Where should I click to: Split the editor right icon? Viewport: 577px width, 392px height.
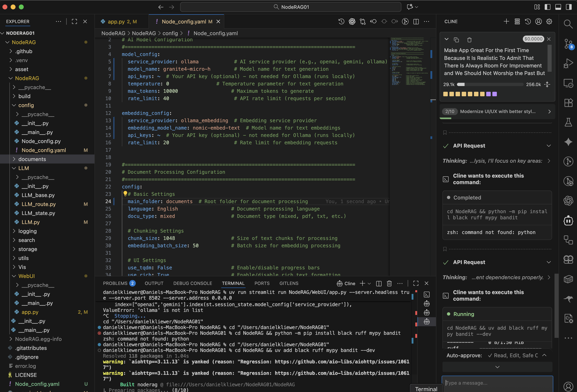click(416, 22)
